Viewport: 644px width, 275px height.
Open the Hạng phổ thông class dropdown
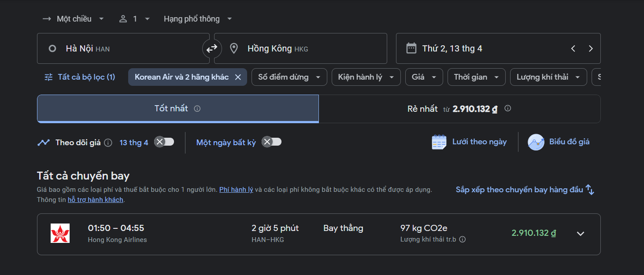[x=198, y=19]
